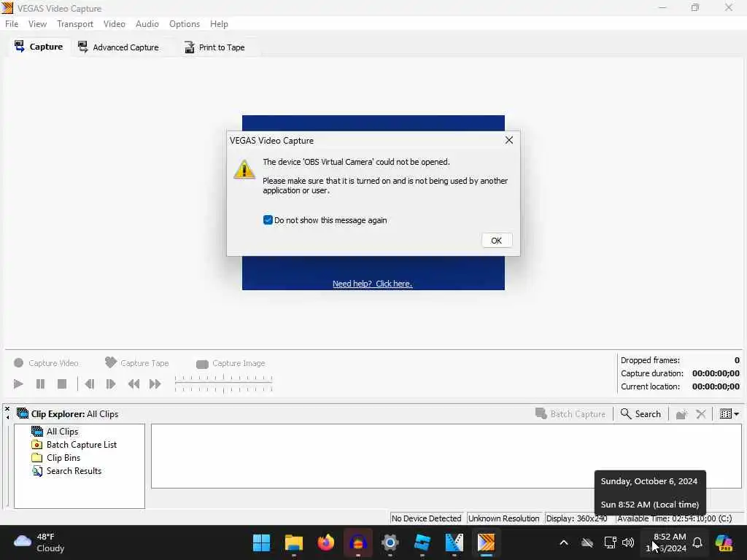The width and height of the screenshot is (747, 560).
Task: Open the Settings gear taskbar icon
Action: click(x=390, y=542)
